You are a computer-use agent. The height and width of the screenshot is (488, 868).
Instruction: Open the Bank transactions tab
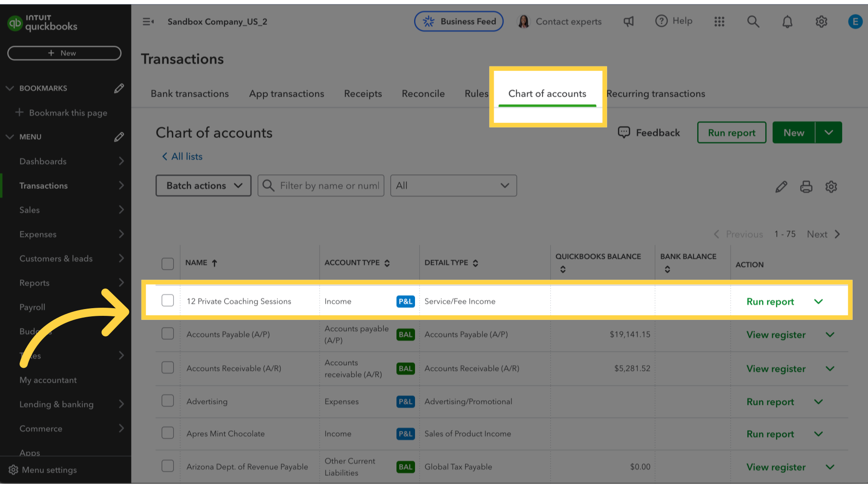[190, 94]
